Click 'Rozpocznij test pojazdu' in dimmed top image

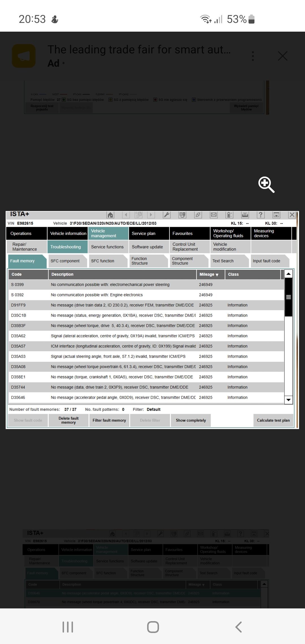point(42,108)
